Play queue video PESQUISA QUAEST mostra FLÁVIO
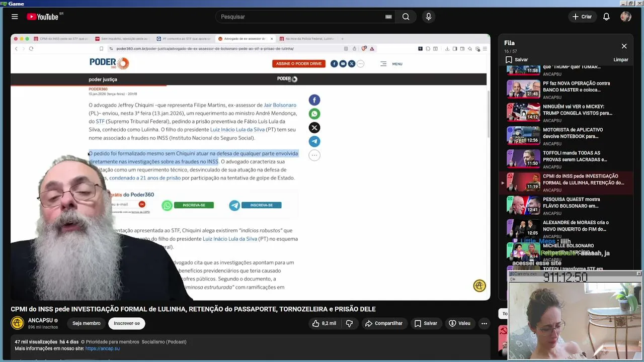Screen dimensions: 644x362 (567, 206)
